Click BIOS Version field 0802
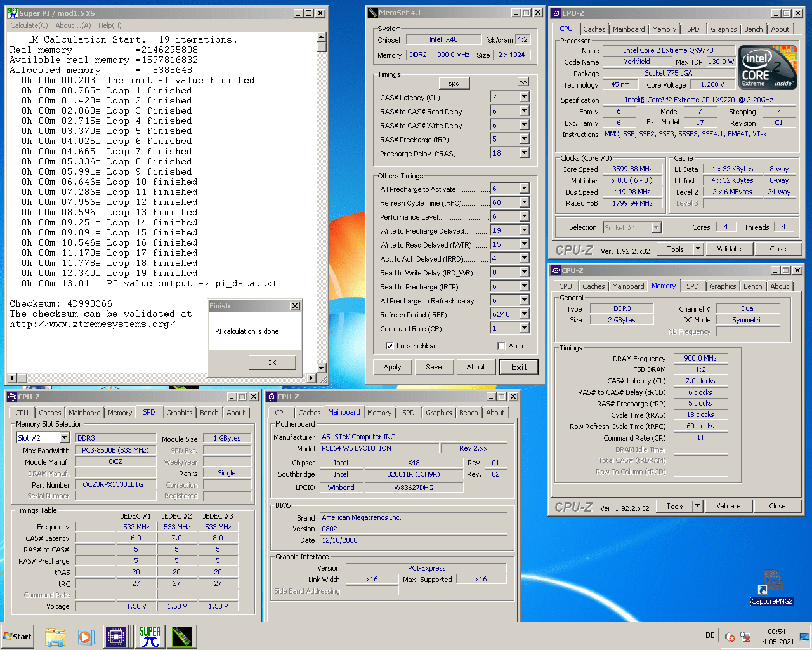This screenshot has width=812, height=650. 413,529
